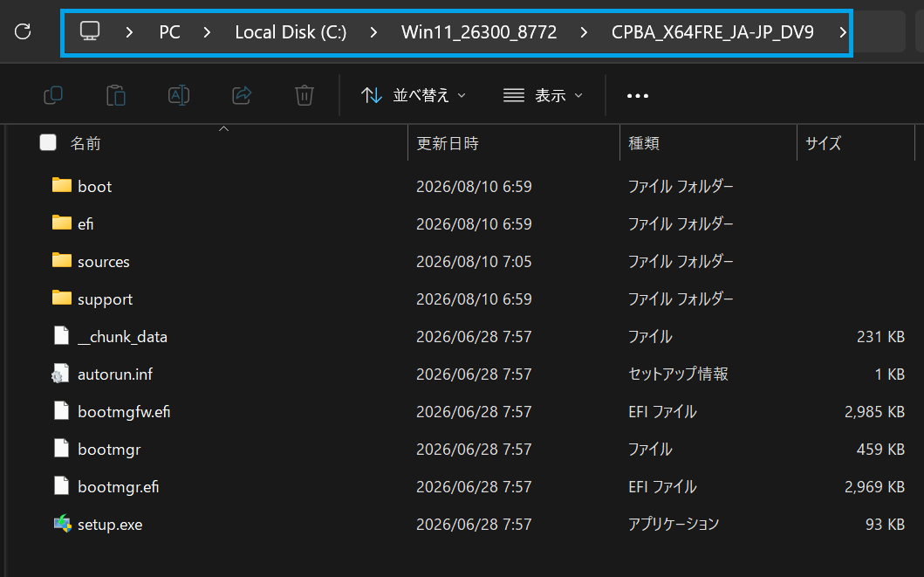Viewport: 924px width, 577px height.
Task: Select the boot folder name
Action: pos(95,186)
